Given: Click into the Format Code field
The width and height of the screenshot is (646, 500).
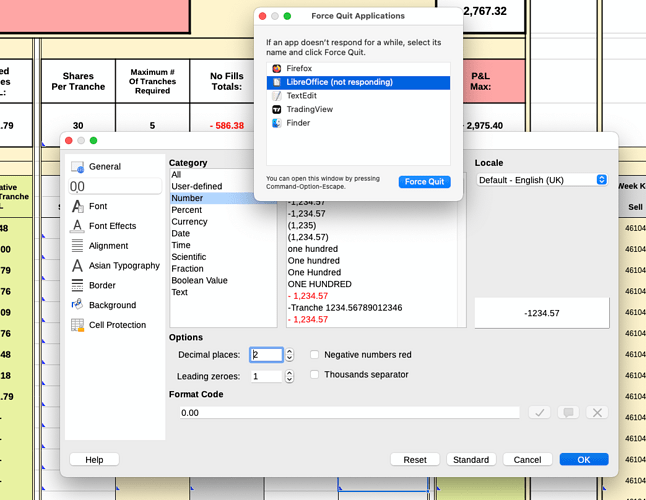Looking at the screenshot, I should [349, 413].
